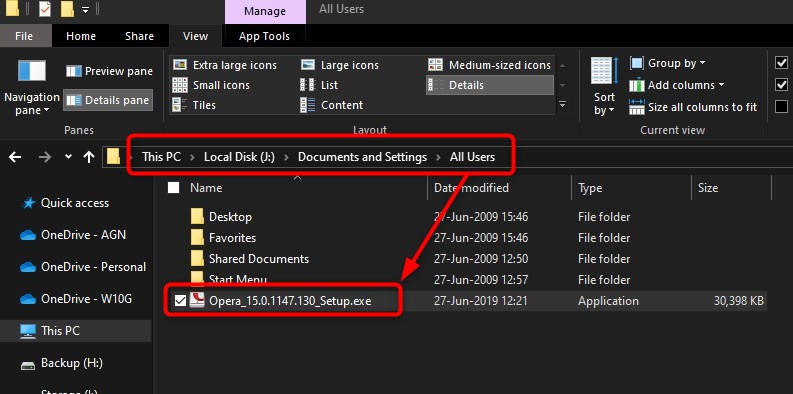This screenshot has height=394, width=793.
Task: Open the Sort by menu
Action: coord(604,86)
